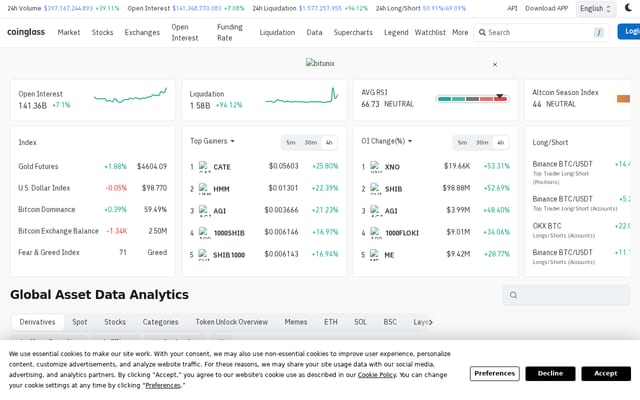640x400 pixels.
Task: Select 30m timeframe in OI Change
Action: (x=482, y=142)
